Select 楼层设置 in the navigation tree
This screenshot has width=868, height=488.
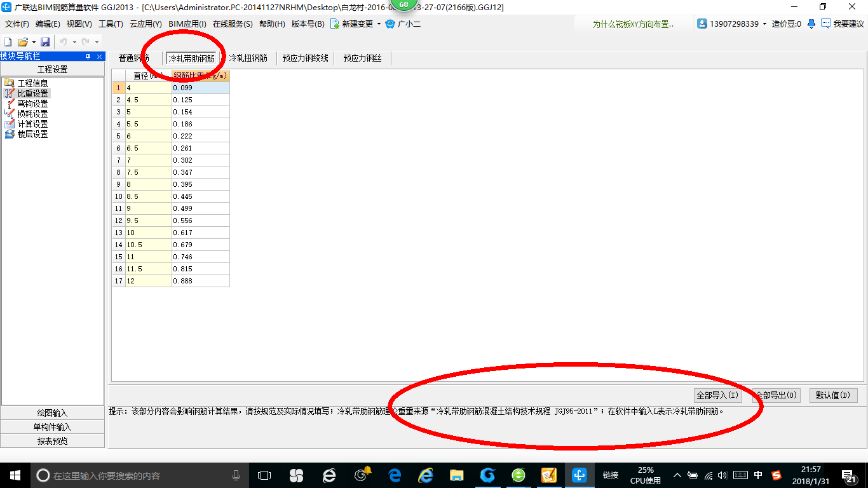[x=32, y=134]
